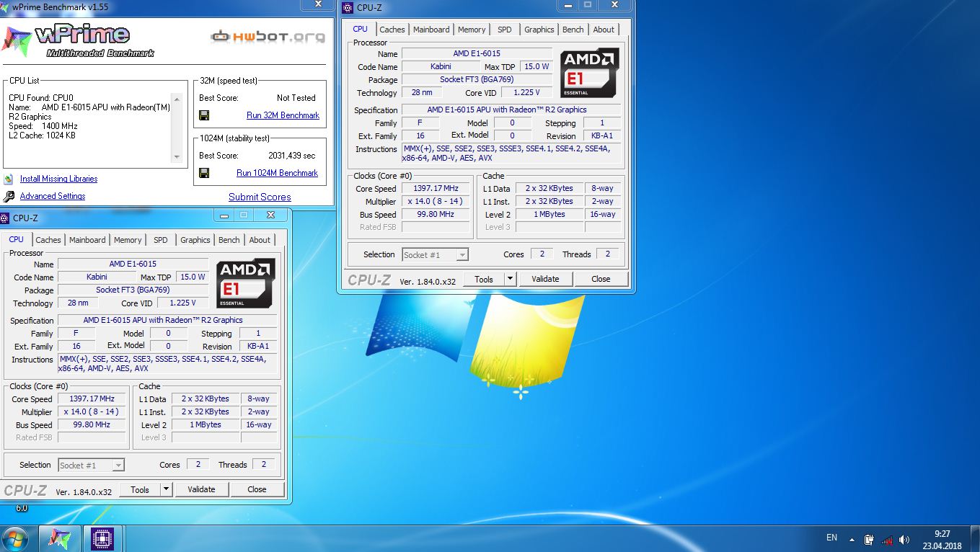980x552 pixels.
Task: Click the Core Speed 1397.17 MHz field in the right CPU-Z window
Action: tap(436, 189)
